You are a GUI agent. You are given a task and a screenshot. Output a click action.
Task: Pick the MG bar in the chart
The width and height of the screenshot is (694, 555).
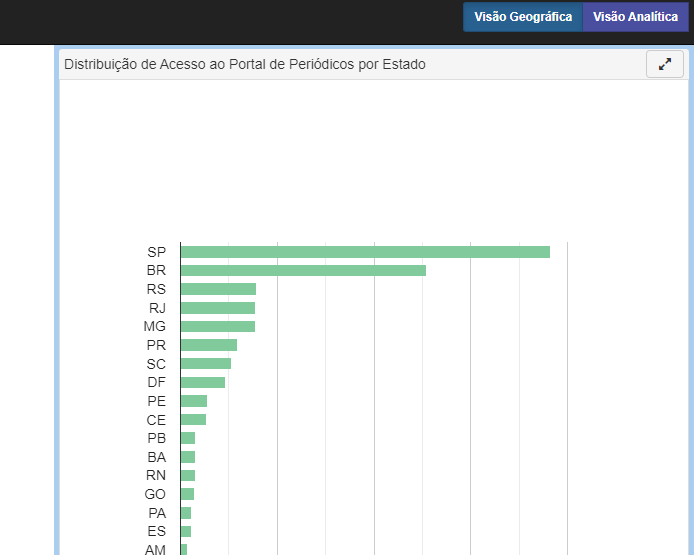(218, 326)
